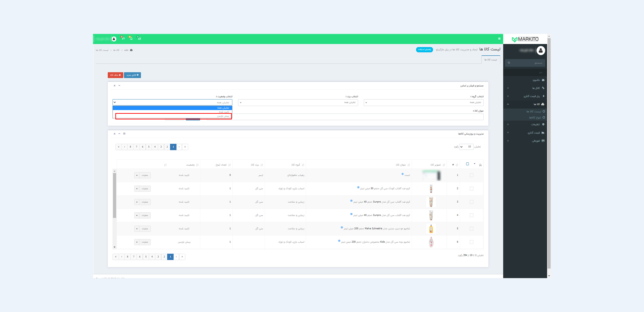Open the user profile icon in header
The height and width of the screenshot is (312, 644).
click(x=114, y=39)
